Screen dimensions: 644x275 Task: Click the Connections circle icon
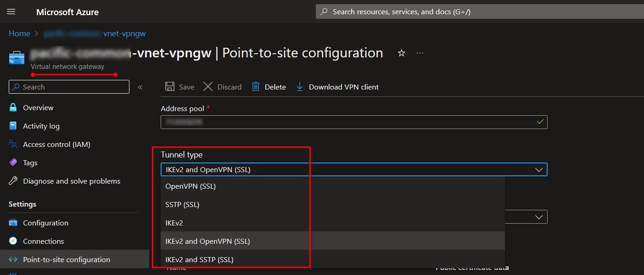pyautogui.click(x=13, y=241)
